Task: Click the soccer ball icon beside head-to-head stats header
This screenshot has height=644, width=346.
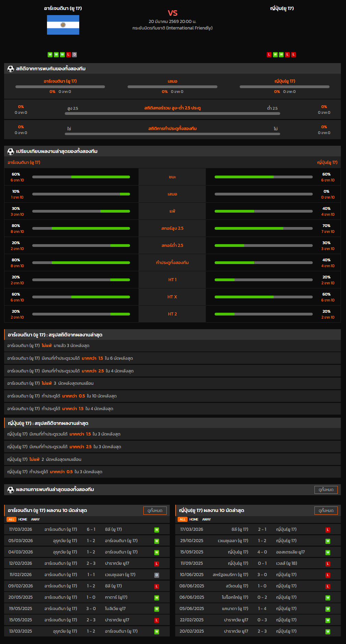Action: (x=11, y=69)
